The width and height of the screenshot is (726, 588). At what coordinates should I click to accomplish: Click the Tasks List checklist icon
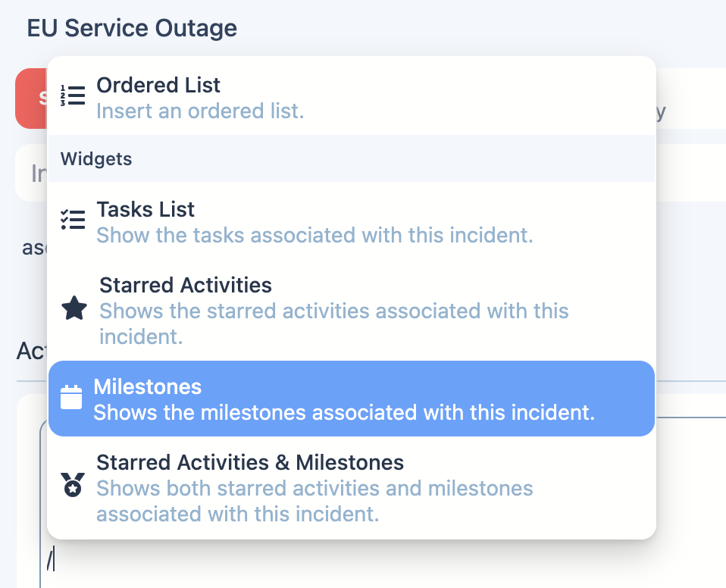click(x=73, y=220)
